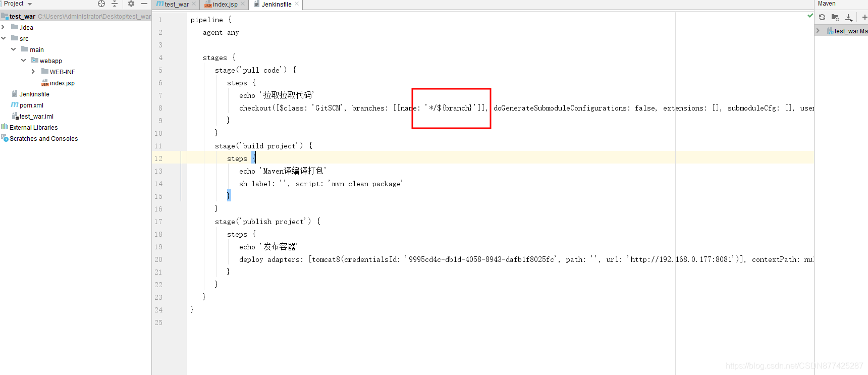This screenshot has height=375, width=868.
Task: Click the http://192.168.0.177:8081 URL string
Action: click(x=683, y=259)
